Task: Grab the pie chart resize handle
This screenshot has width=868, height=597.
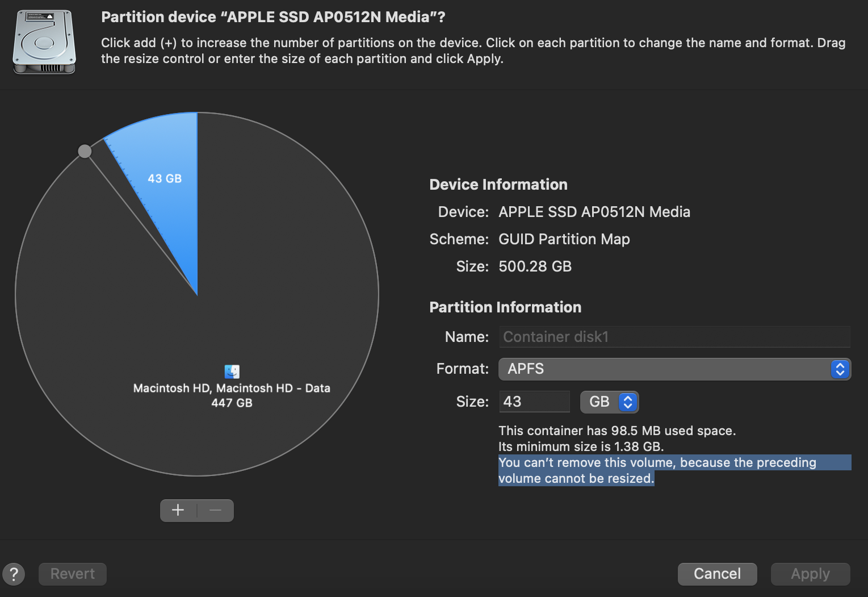Action: [85, 151]
